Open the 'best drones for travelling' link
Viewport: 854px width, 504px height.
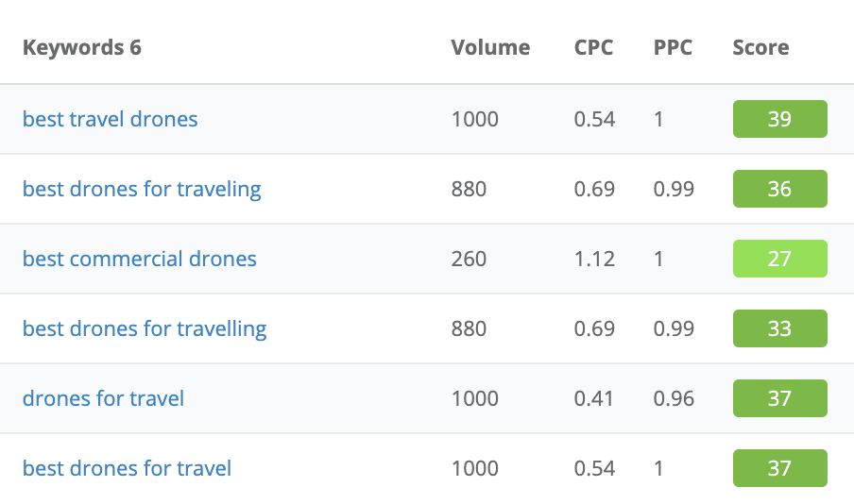[x=145, y=328]
